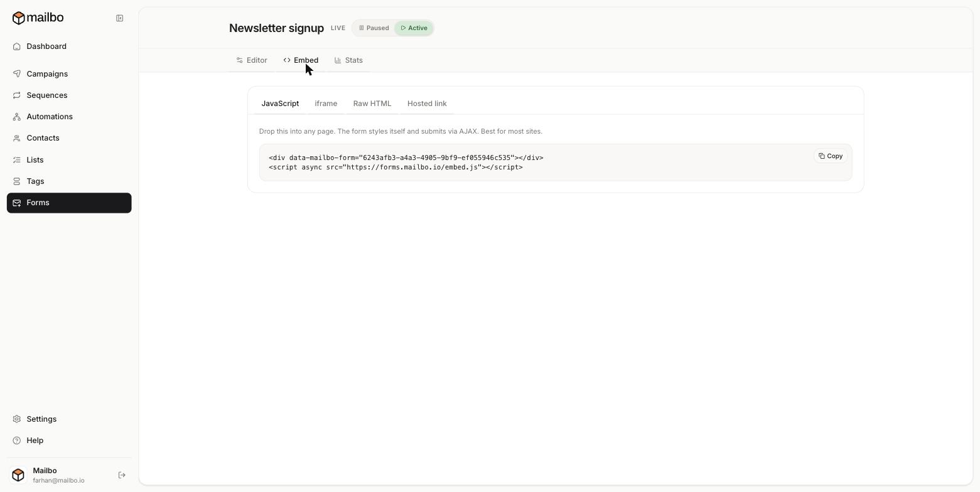
Task: Copy the embed code snippet
Action: [x=831, y=156]
